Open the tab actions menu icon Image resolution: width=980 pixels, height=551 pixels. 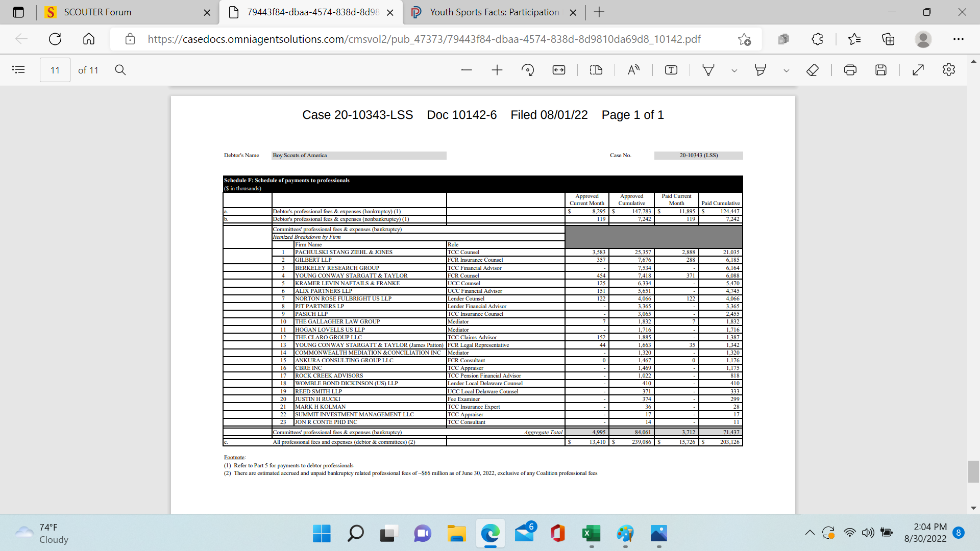click(x=18, y=12)
